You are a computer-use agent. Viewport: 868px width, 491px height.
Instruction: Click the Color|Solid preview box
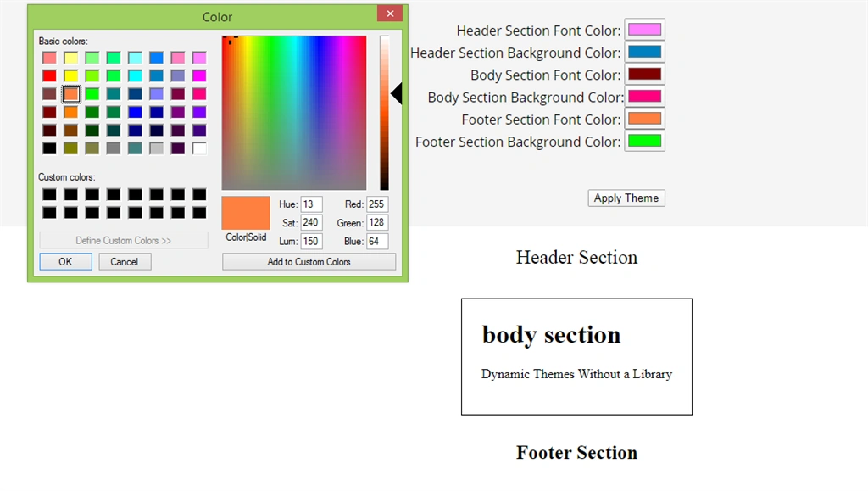(x=246, y=213)
